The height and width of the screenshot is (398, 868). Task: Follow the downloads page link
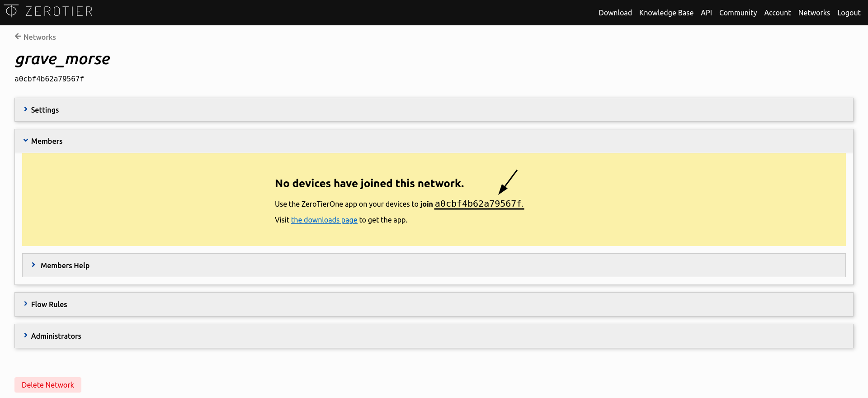point(324,220)
